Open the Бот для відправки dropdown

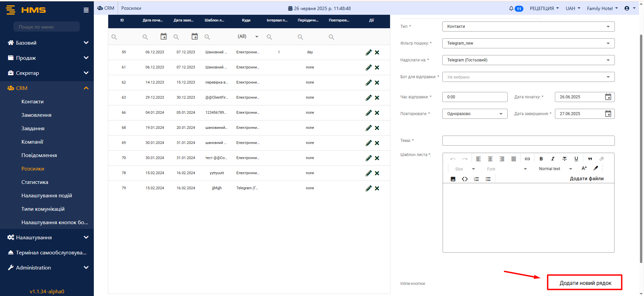[528, 77]
